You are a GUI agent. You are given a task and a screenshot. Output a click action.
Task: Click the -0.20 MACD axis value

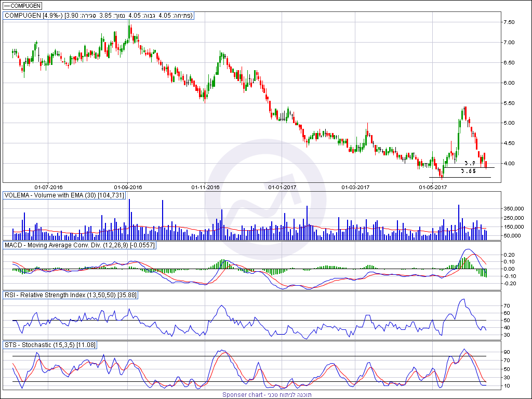pyautogui.click(x=510, y=284)
